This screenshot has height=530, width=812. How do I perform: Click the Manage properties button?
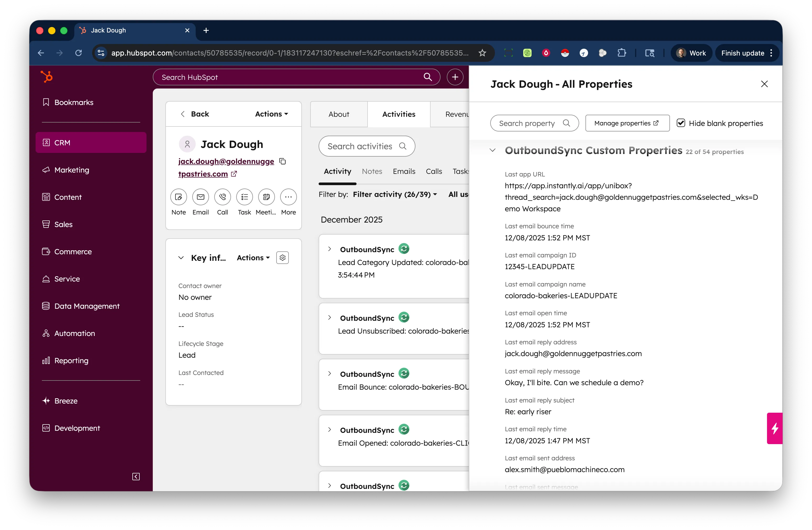point(627,123)
